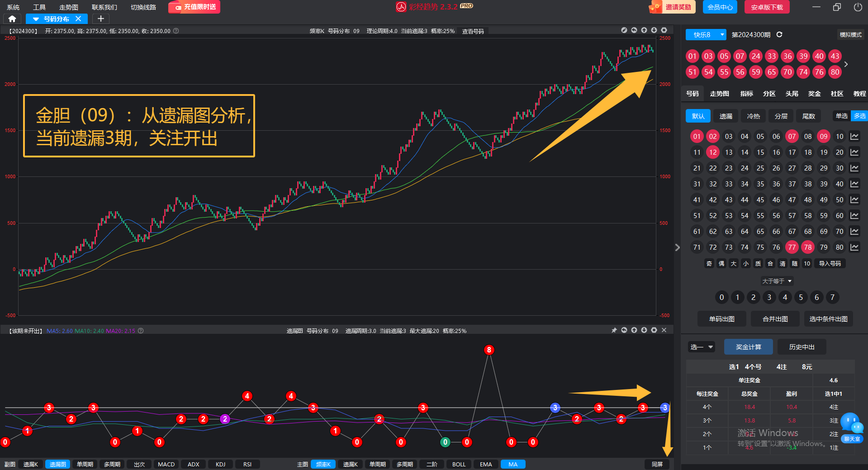Image resolution: width=868 pixels, height=470 pixels.
Task: Click the 充值限时送 promotion banner
Action: point(194,7)
